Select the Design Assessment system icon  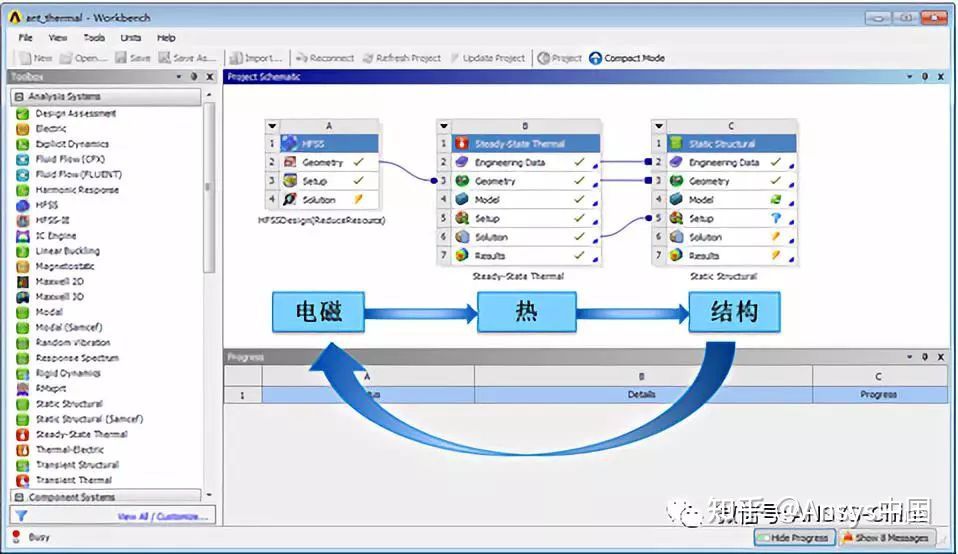[23, 114]
